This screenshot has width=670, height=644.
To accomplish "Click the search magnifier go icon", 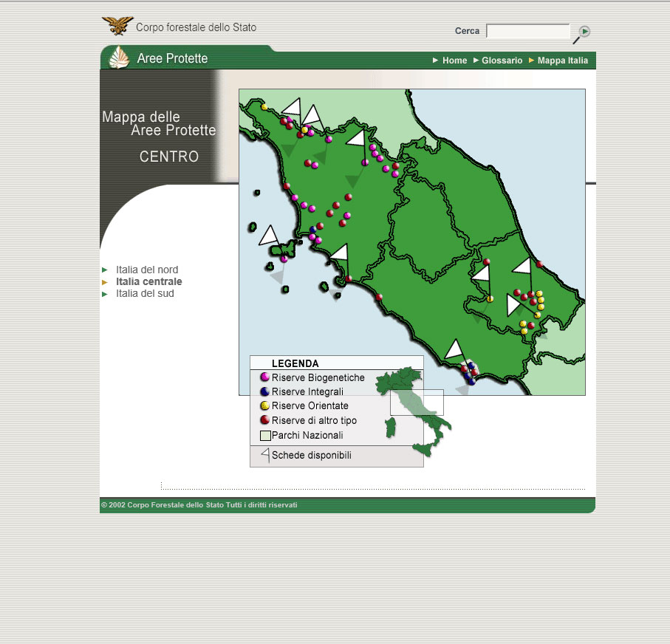I will click(582, 34).
